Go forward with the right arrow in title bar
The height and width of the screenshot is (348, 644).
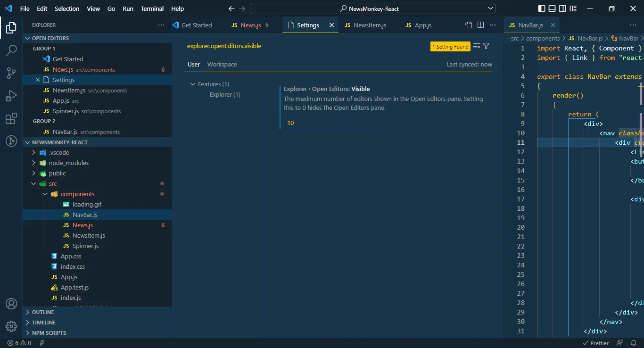point(242,8)
